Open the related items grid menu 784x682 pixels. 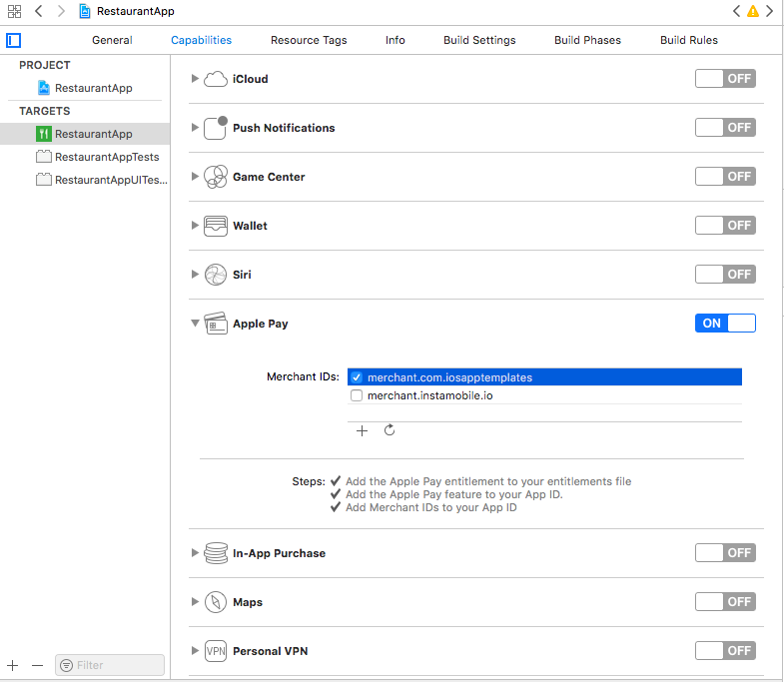[15, 11]
